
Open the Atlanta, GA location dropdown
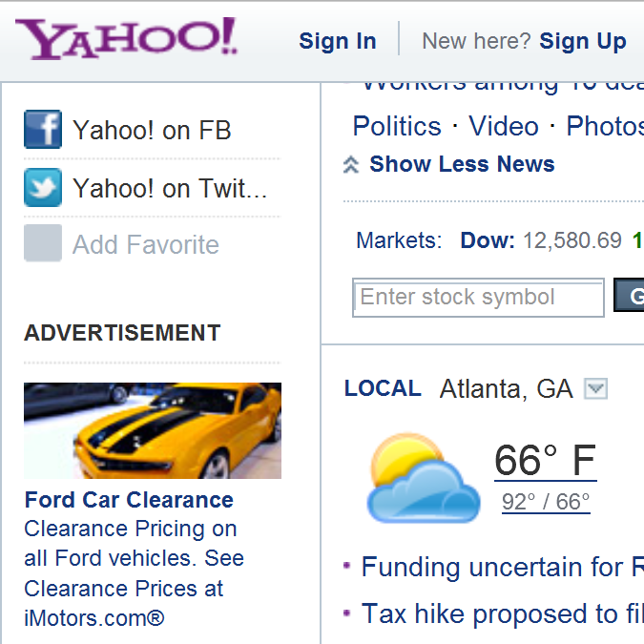(x=595, y=388)
